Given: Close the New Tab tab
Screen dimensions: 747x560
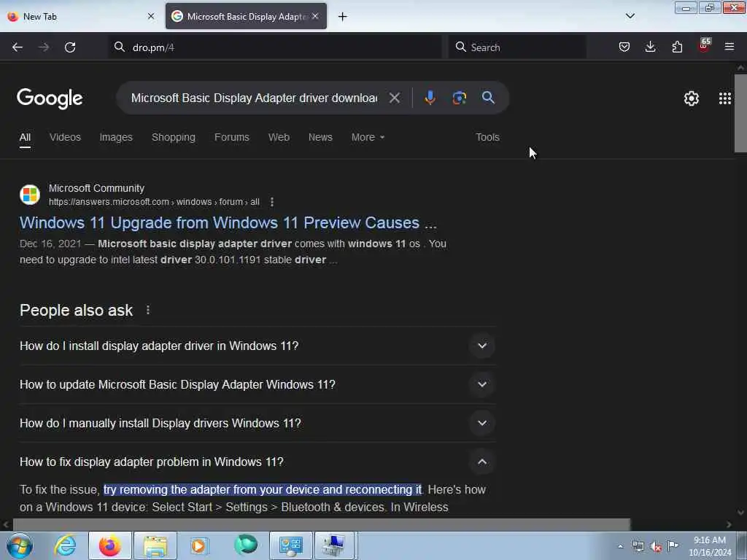Looking at the screenshot, I should click(x=151, y=16).
